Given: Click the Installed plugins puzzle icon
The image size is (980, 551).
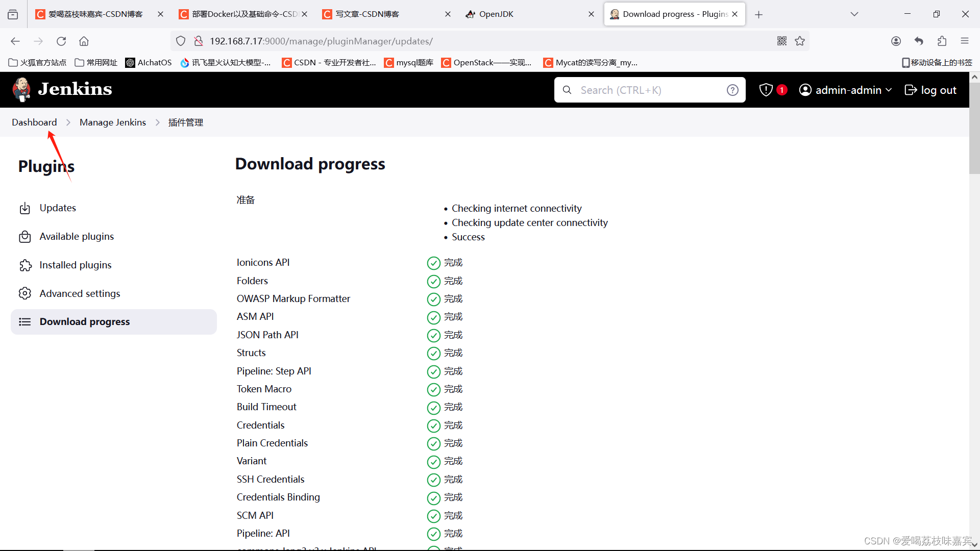Looking at the screenshot, I should (x=25, y=265).
